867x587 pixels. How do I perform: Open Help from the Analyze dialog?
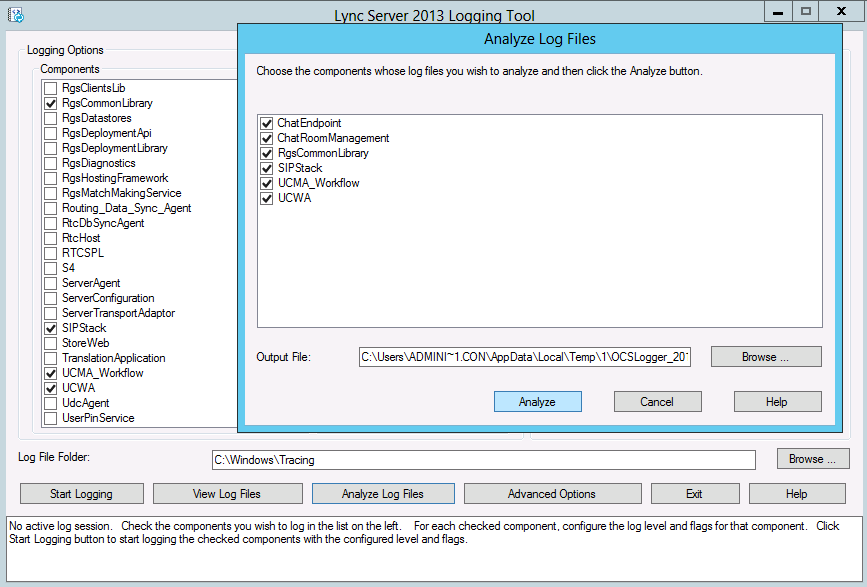coord(777,401)
